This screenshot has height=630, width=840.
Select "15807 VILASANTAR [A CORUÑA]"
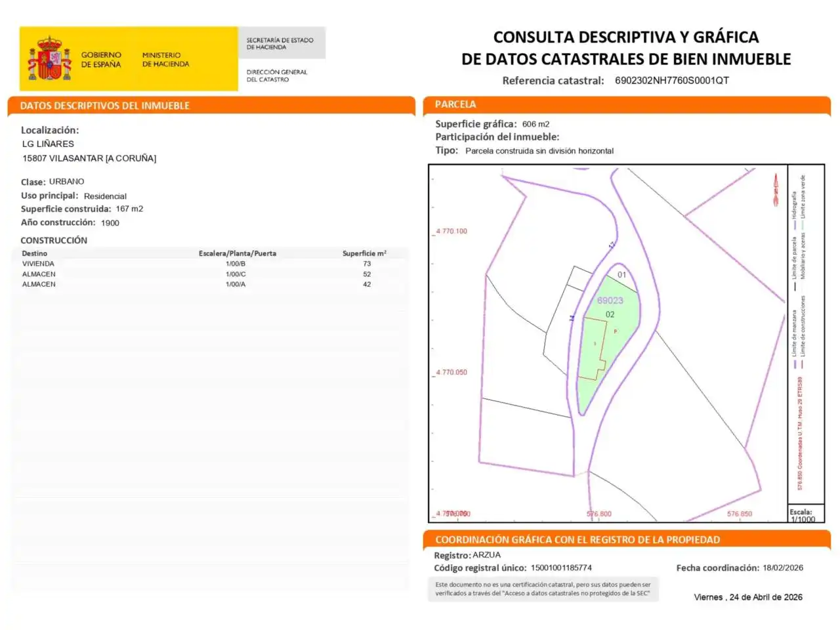pos(89,158)
